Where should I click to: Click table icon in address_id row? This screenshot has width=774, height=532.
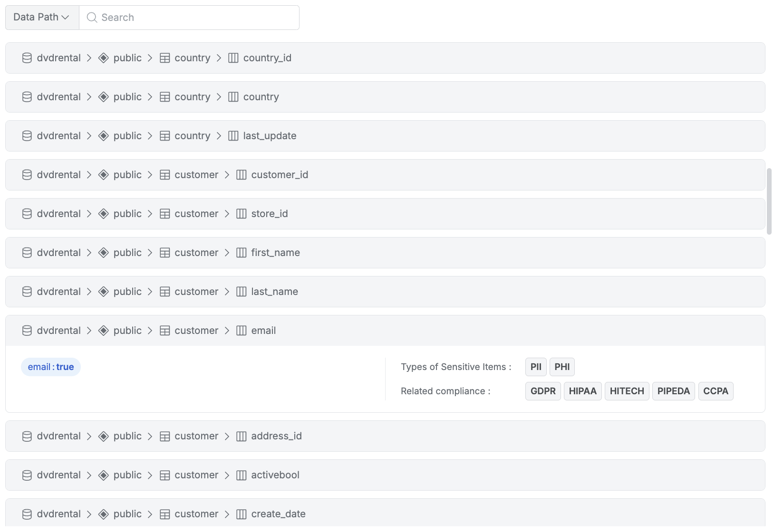click(164, 436)
